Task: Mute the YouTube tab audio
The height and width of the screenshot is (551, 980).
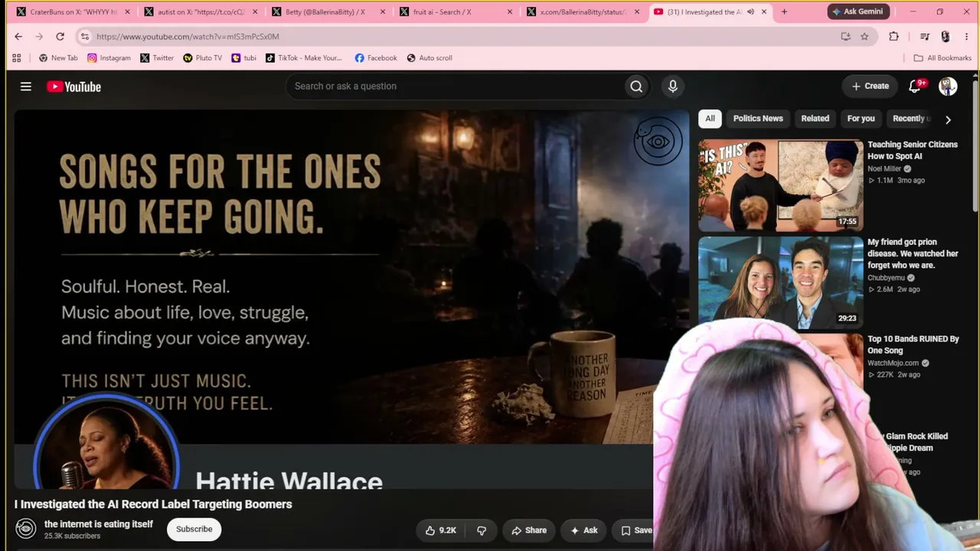Action: (x=750, y=11)
